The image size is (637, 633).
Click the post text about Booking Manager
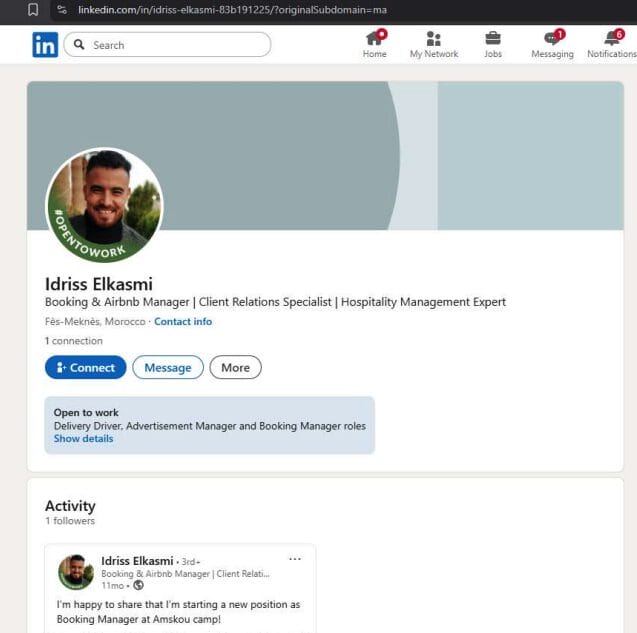coord(178,612)
